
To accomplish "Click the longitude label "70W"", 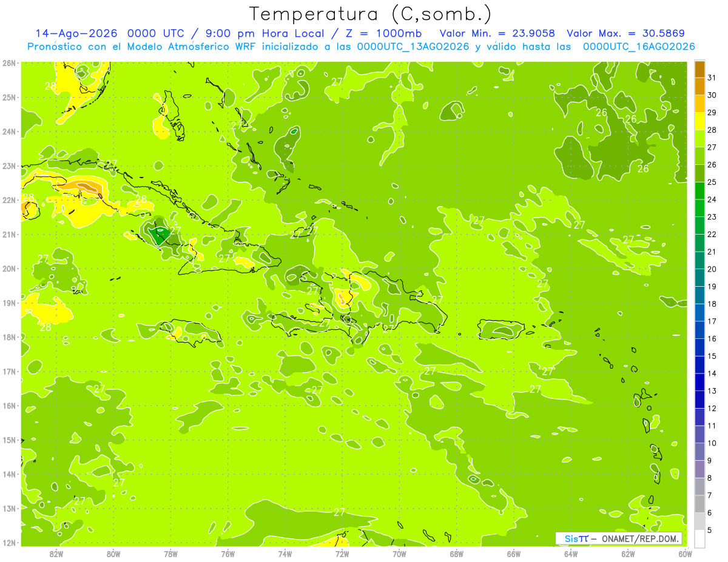I will (399, 553).
